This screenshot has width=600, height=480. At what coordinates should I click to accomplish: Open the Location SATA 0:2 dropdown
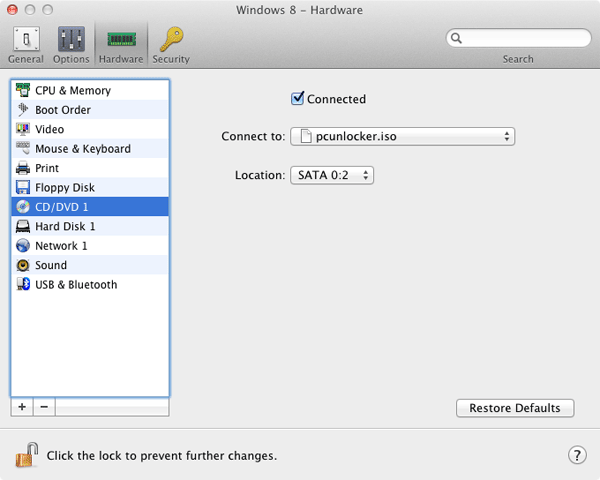click(x=332, y=175)
